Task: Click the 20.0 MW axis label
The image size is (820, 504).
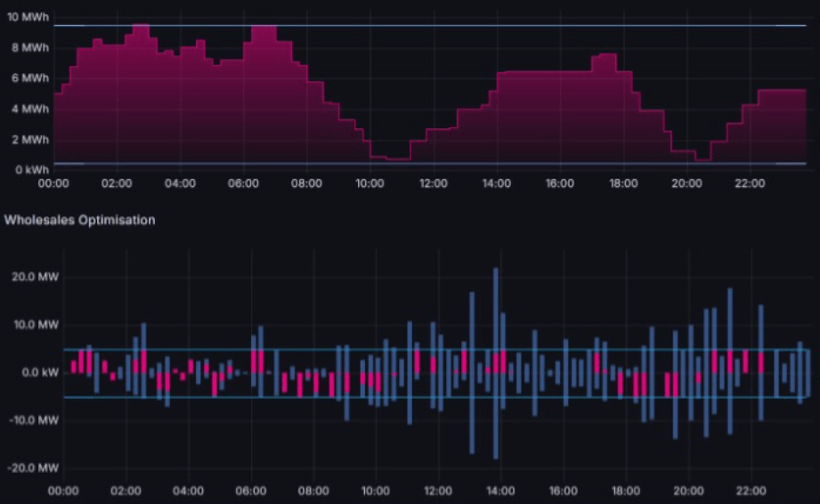Action: pos(33,276)
